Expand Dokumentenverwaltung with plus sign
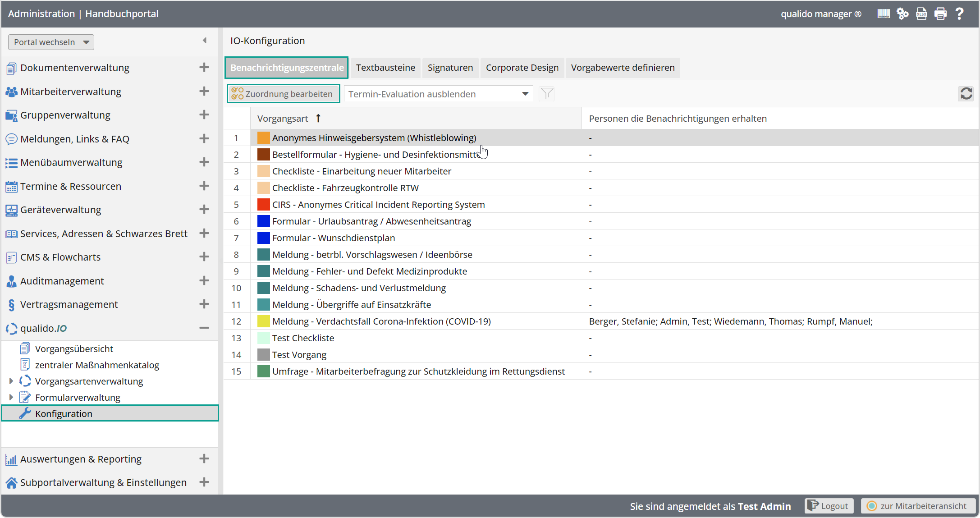 (204, 68)
